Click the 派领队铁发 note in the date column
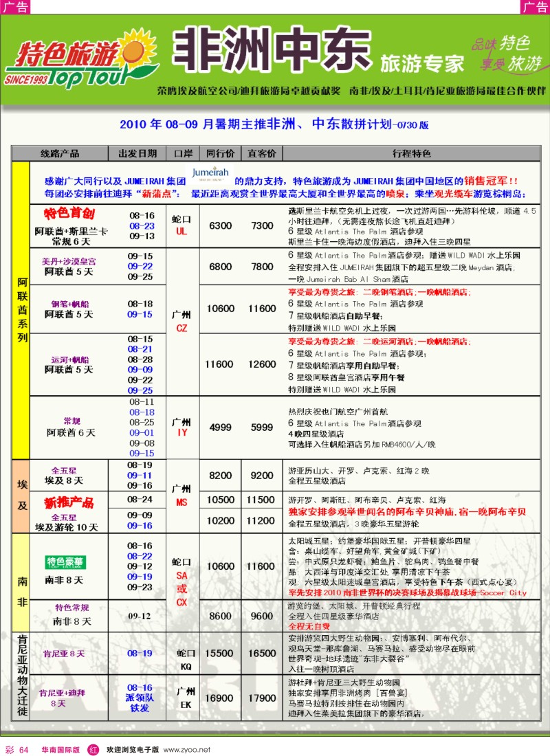550x756 pixels. 140,703
